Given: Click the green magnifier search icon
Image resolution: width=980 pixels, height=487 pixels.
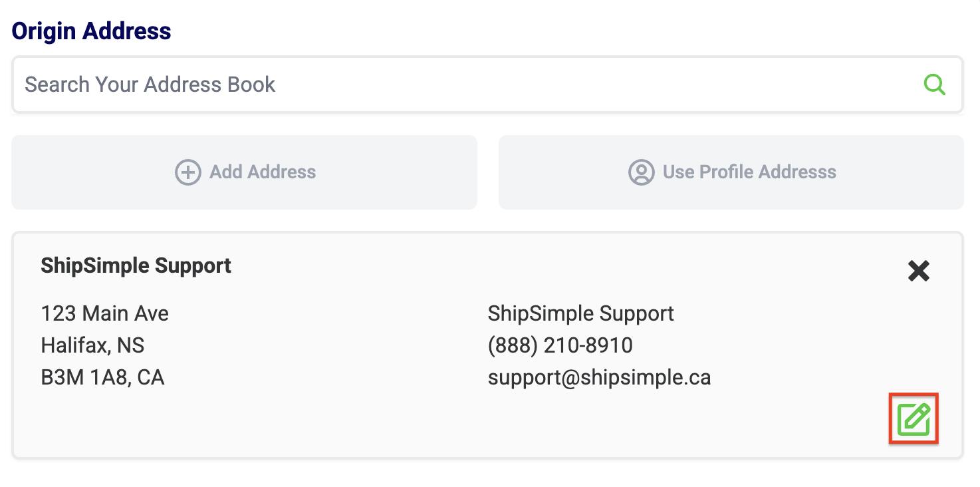Looking at the screenshot, I should point(934,84).
